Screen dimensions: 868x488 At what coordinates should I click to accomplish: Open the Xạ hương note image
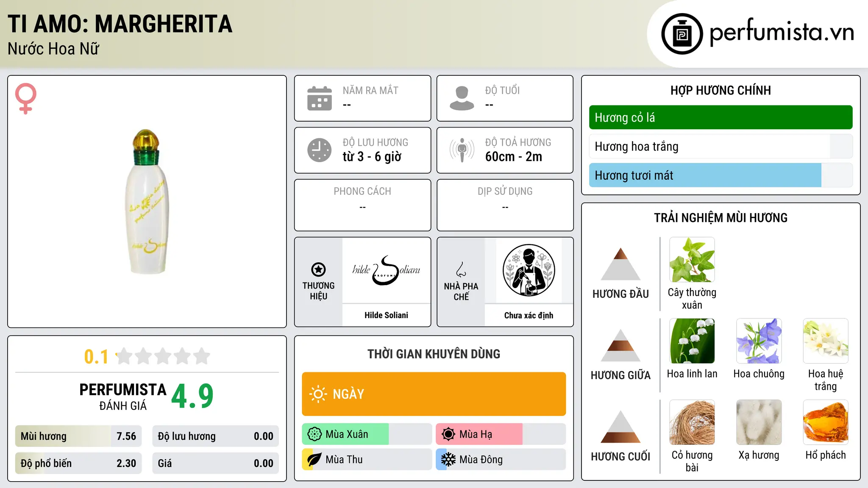pyautogui.click(x=759, y=422)
